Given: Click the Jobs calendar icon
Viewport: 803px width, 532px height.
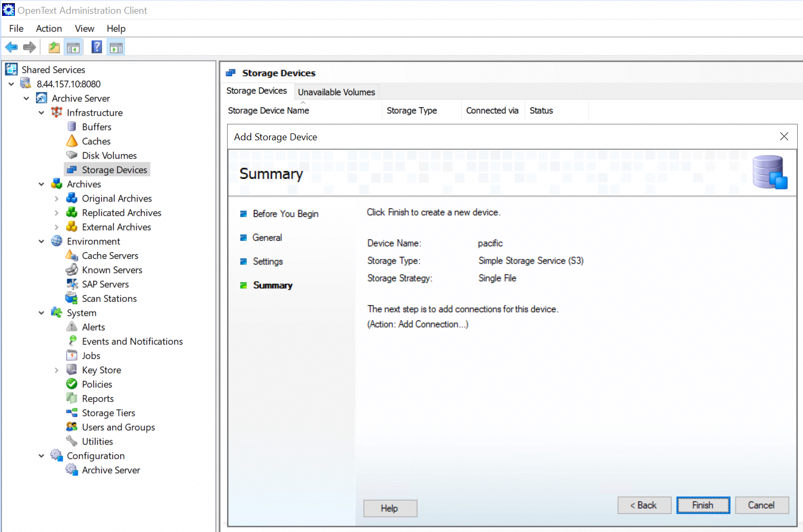Looking at the screenshot, I should point(71,355).
